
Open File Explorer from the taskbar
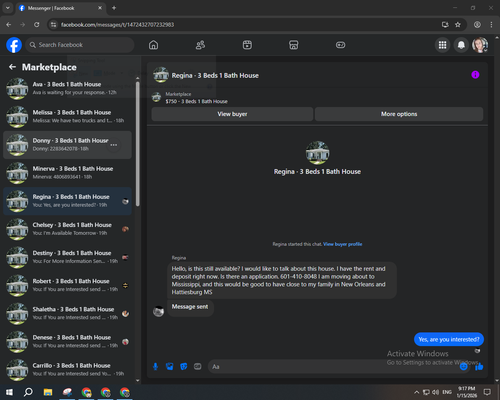point(48,392)
